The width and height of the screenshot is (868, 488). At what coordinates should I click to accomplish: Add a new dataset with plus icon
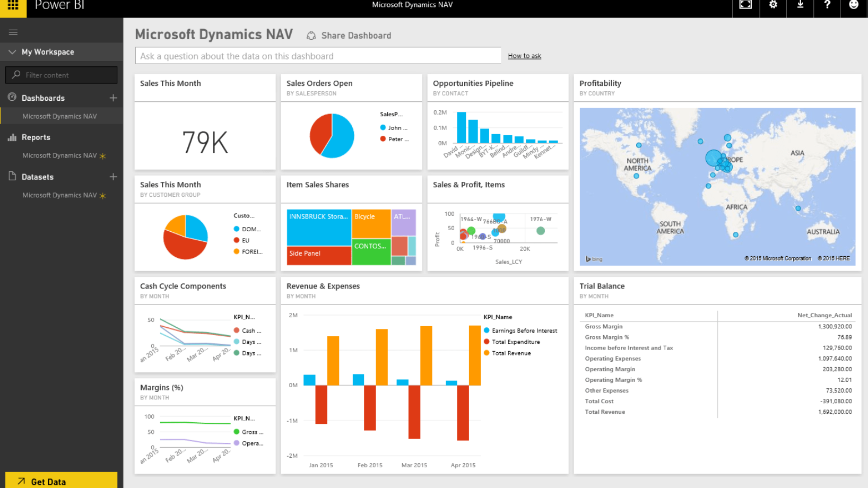(113, 177)
